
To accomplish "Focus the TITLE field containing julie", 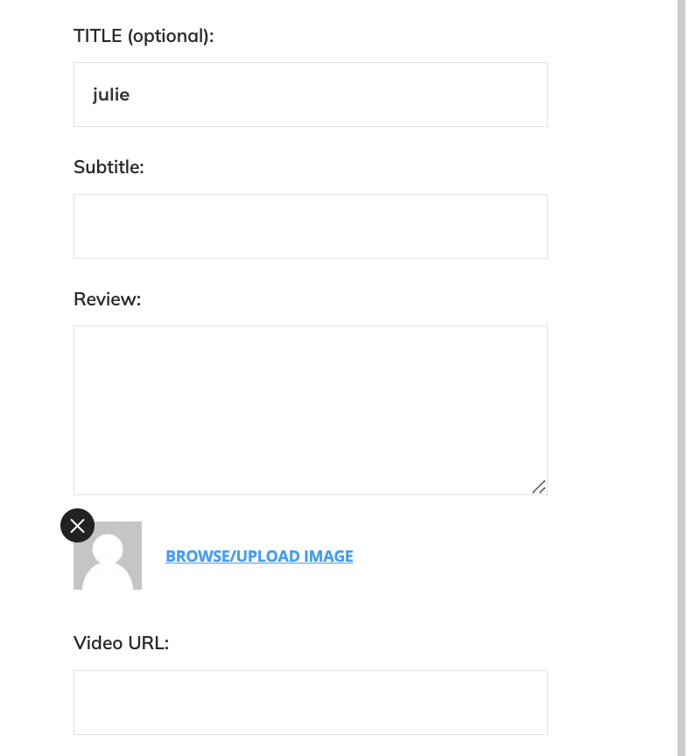I will pyautogui.click(x=310, y=95).
